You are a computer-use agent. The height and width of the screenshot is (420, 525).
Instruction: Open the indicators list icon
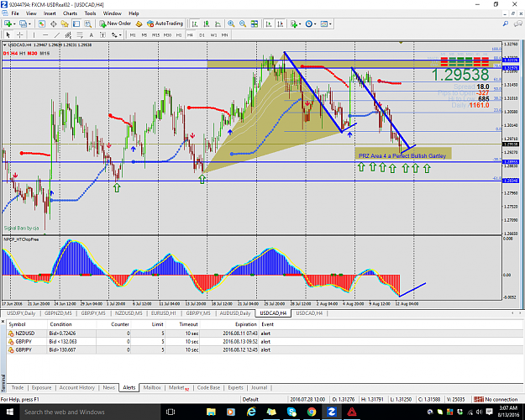(x=294, y=24)
